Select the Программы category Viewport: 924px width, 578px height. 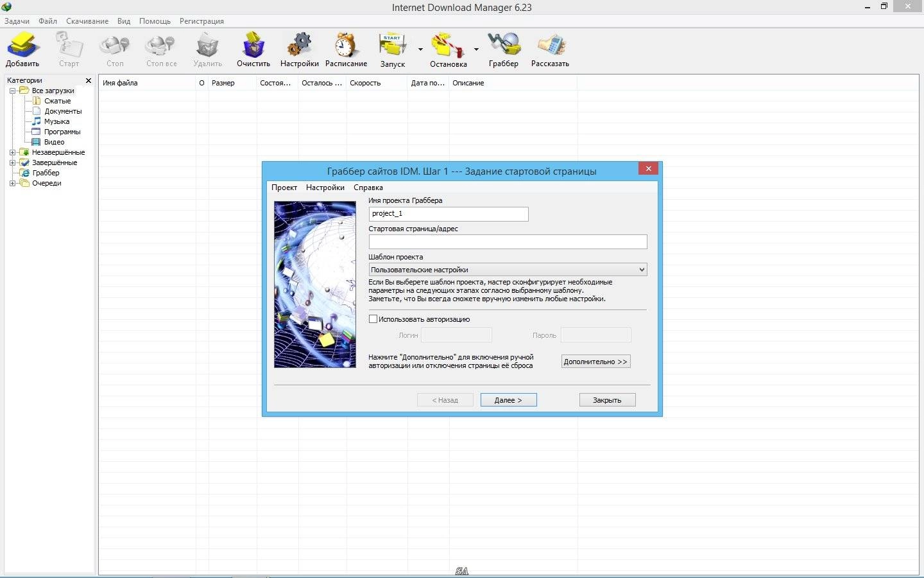click(x=62, y=132)
